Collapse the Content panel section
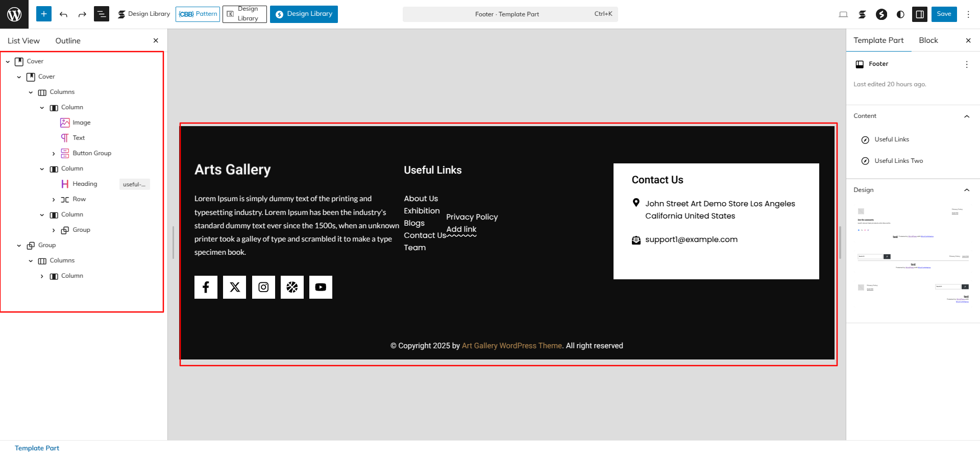Screen dimensions: 980x457 coord(966,116)
